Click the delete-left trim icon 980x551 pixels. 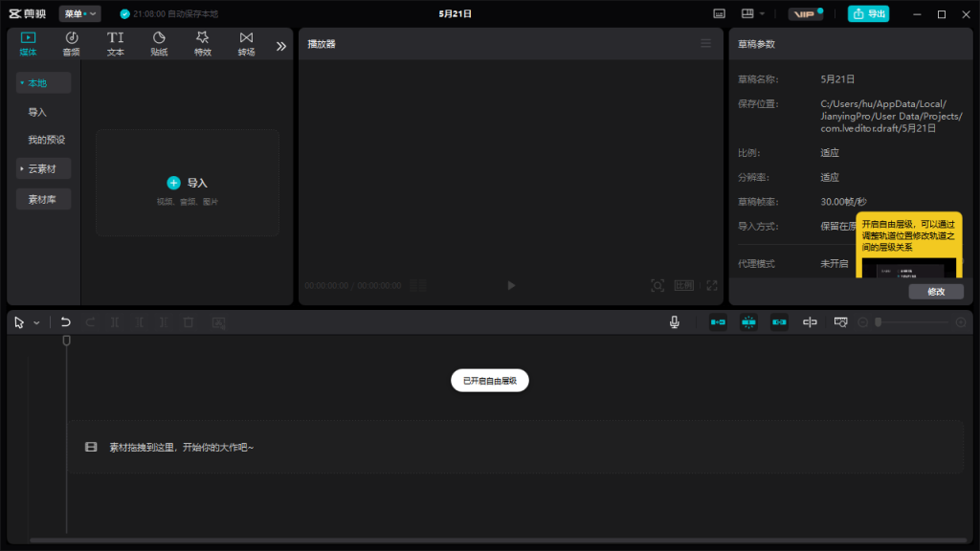(140, 322)
